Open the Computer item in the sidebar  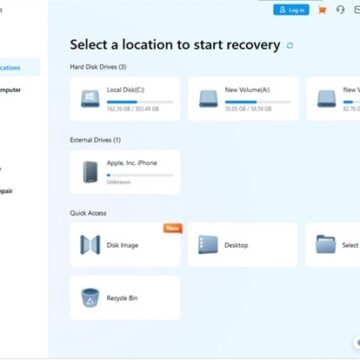[11, 90]
